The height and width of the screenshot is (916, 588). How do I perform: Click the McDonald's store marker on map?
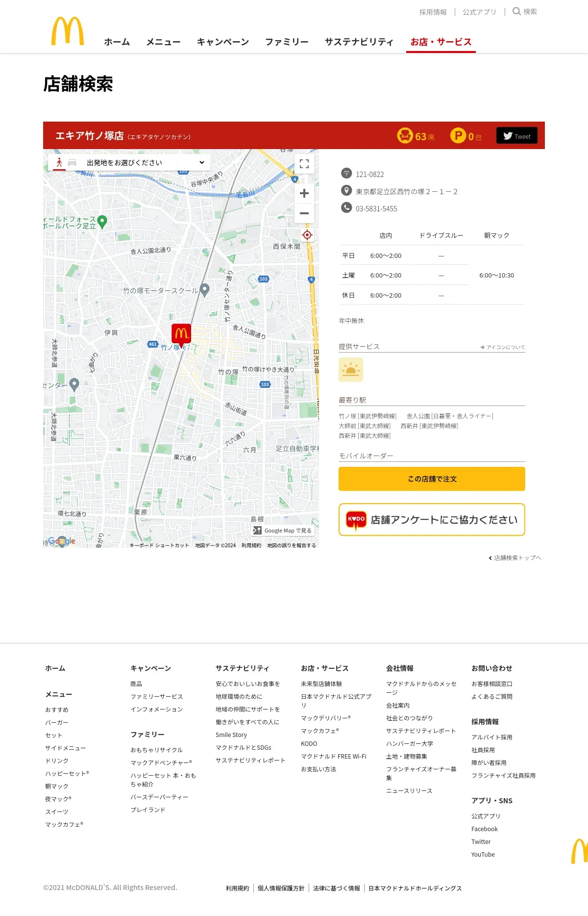click(x=181, y=335)
